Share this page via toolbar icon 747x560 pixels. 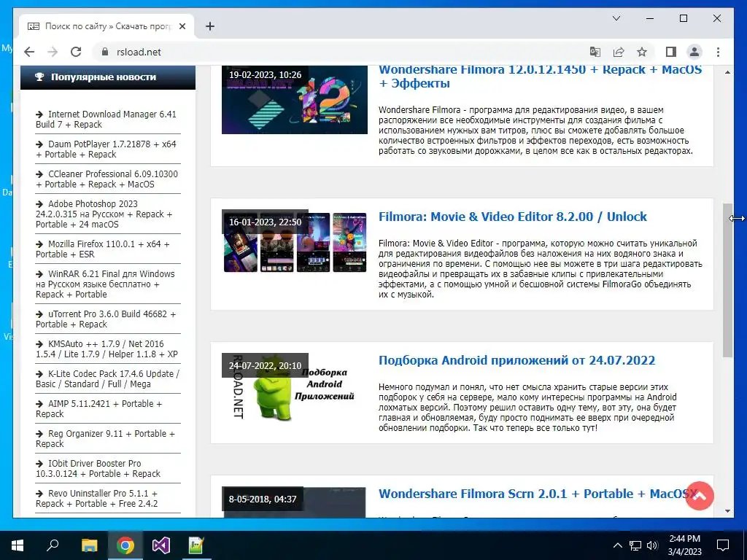pos(619,52)
